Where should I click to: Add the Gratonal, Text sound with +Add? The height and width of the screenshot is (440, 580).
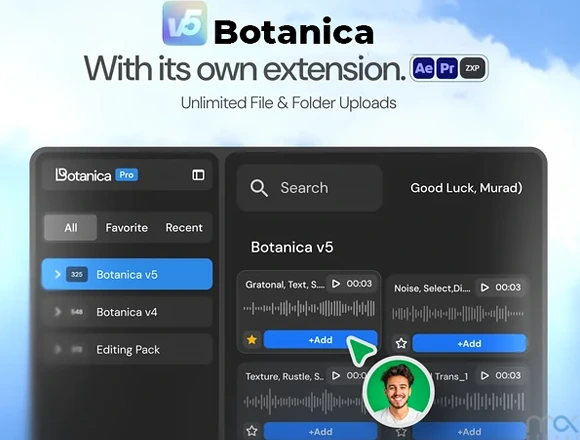320,339
